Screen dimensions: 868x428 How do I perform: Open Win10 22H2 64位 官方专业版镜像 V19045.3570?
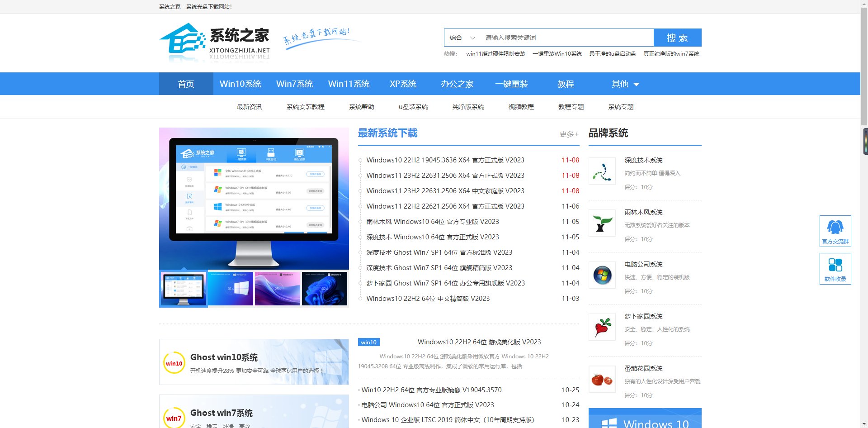click(x=432, y=390)
